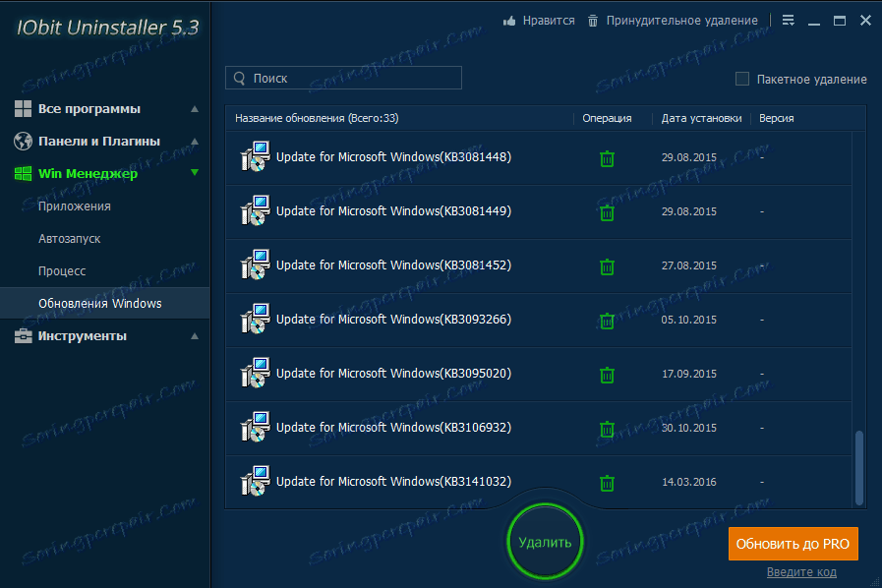Select Update for Microsoft Windows(KB3141032)
882x588 pixels.
tap(393, 481)
